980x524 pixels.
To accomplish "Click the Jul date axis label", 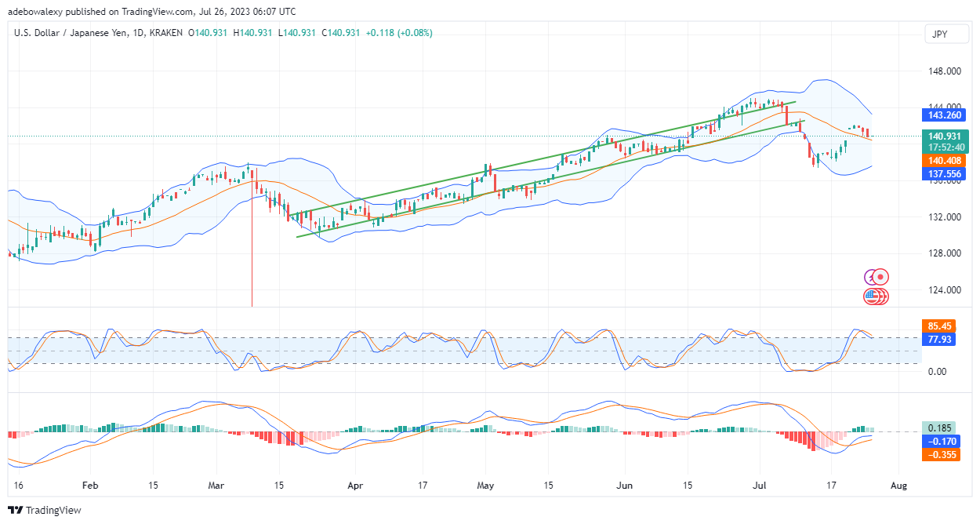I will tap(760, 486).
